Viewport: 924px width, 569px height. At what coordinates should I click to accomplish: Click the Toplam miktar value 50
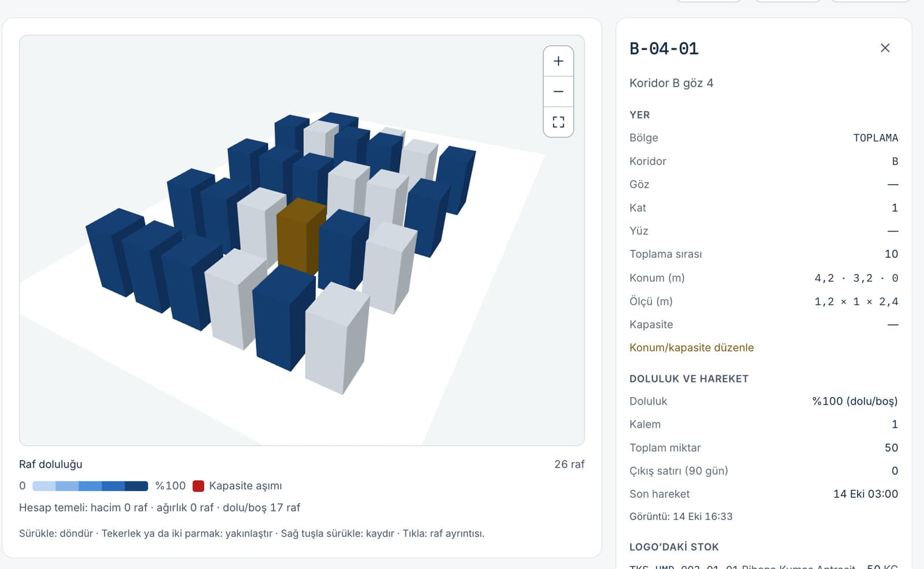[891, 448]
